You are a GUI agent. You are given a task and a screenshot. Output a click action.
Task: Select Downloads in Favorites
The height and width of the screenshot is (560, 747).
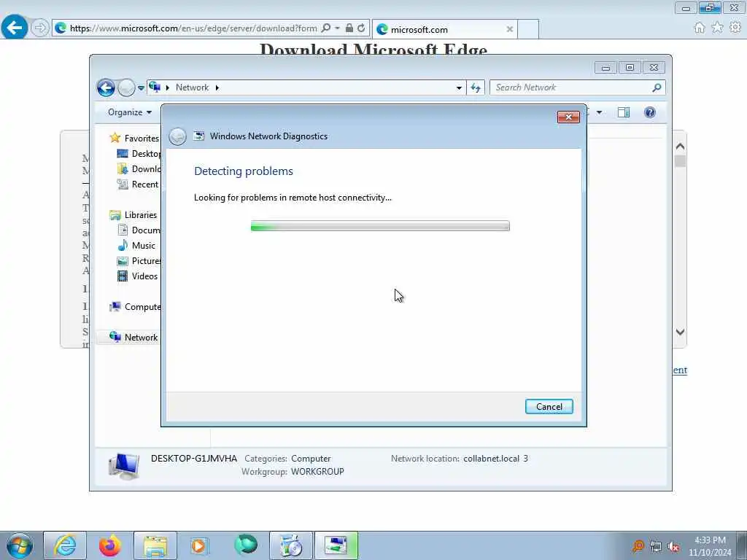(139, 169)
